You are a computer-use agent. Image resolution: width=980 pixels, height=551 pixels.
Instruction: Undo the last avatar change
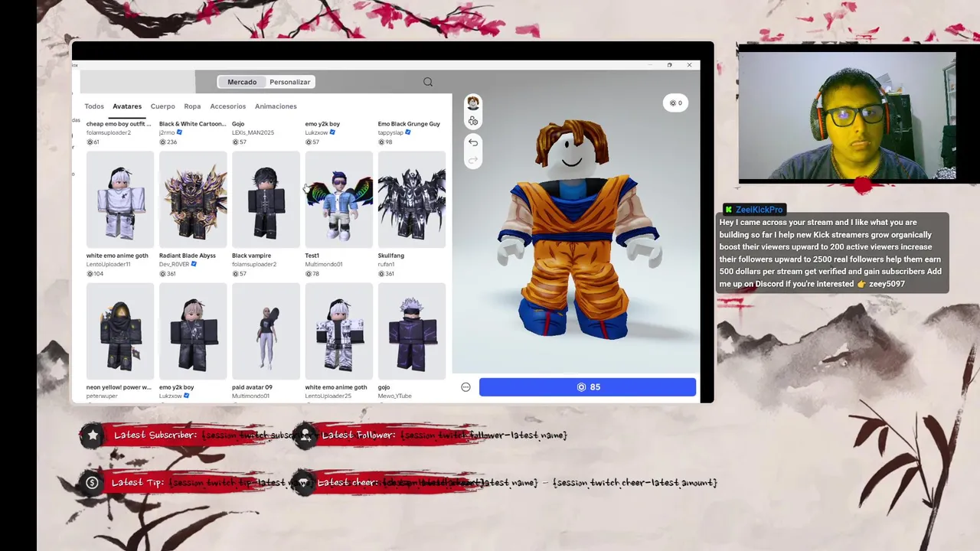coord(473,142)
